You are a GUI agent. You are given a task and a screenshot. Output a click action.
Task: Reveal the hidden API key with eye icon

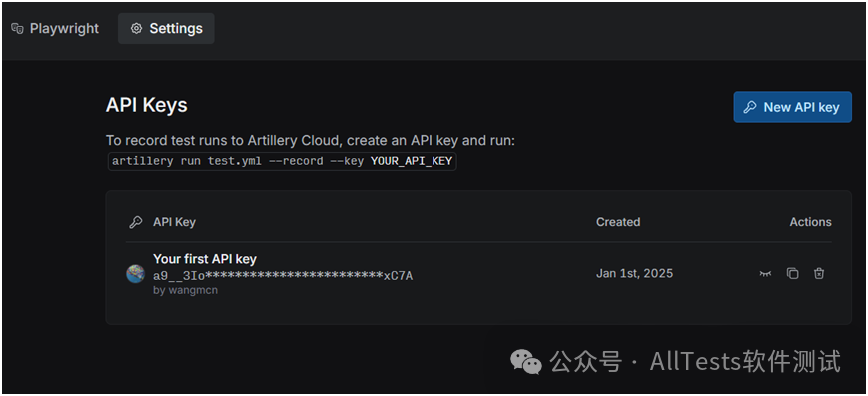[765, 274]
